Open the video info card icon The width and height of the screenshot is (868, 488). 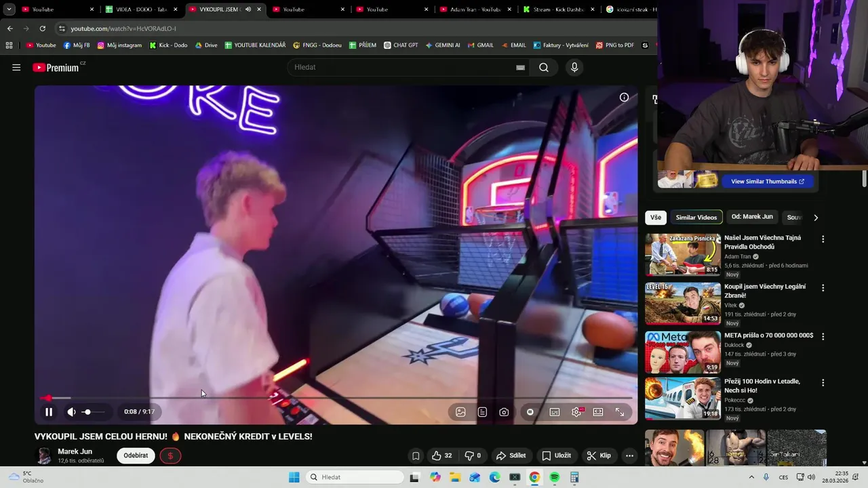624,97
